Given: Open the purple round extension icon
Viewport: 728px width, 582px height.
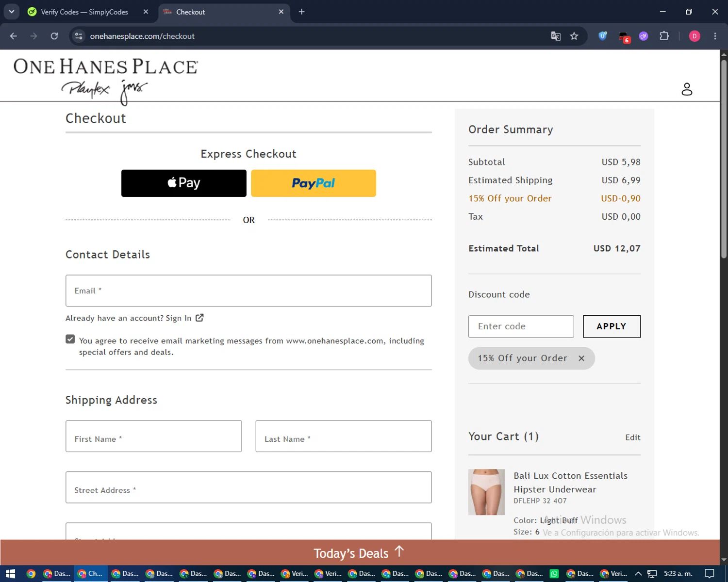Looking at the screenshot, I should pos(644,36).
